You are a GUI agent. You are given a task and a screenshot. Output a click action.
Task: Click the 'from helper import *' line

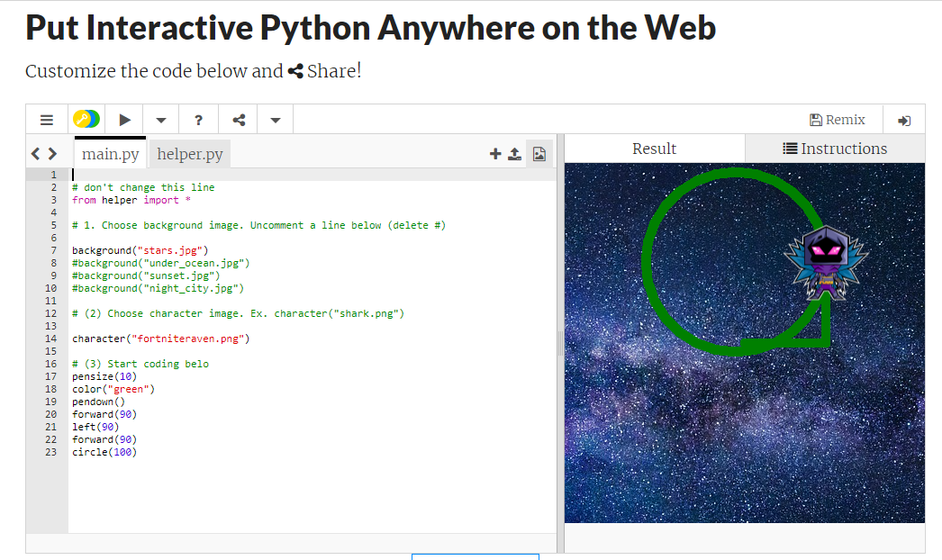[x=131, y=200]
